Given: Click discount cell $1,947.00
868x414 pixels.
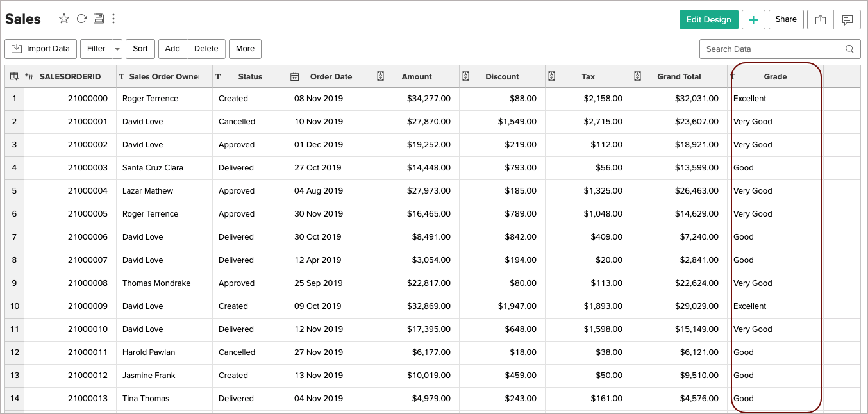Looking at the screenshot, I should (x=503, y=306).
